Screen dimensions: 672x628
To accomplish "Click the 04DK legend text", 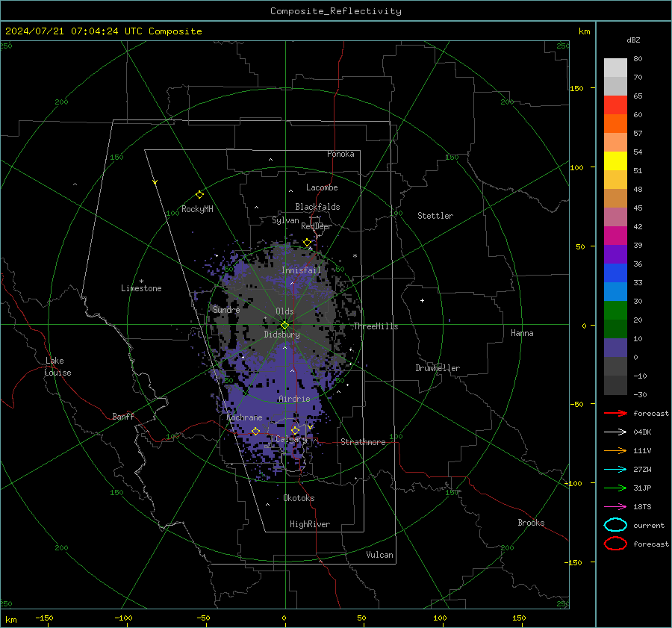I will pyautogui.click(x=642, y=432).
